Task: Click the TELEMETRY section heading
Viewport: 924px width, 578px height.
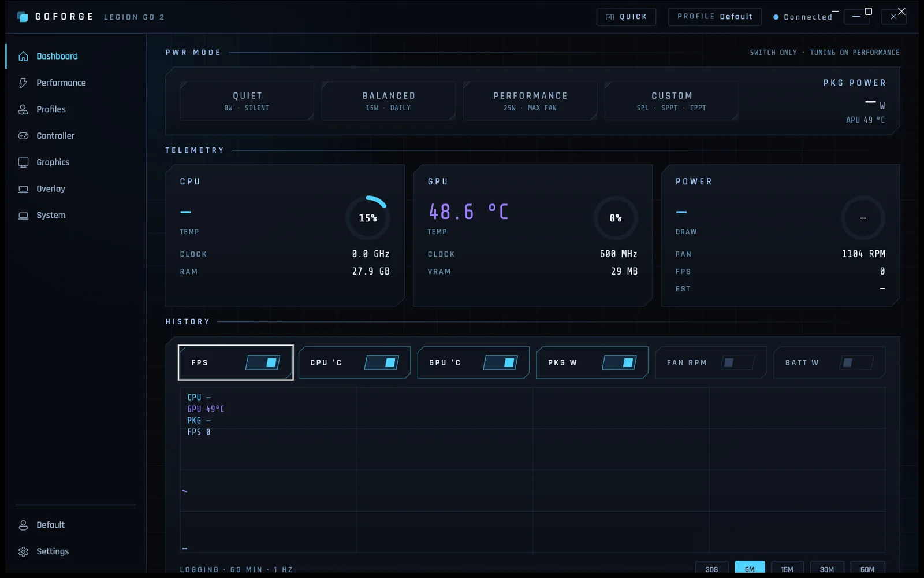Action: (x=195, y=150)
